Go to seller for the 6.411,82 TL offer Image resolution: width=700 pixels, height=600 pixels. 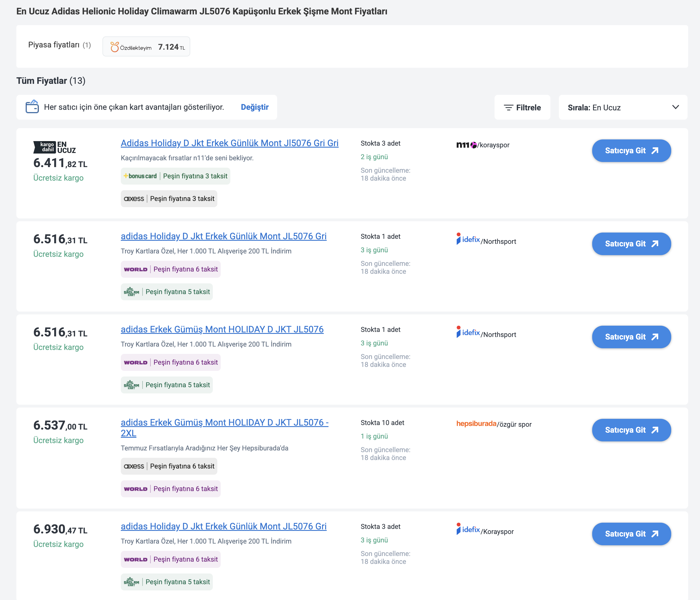631,151
